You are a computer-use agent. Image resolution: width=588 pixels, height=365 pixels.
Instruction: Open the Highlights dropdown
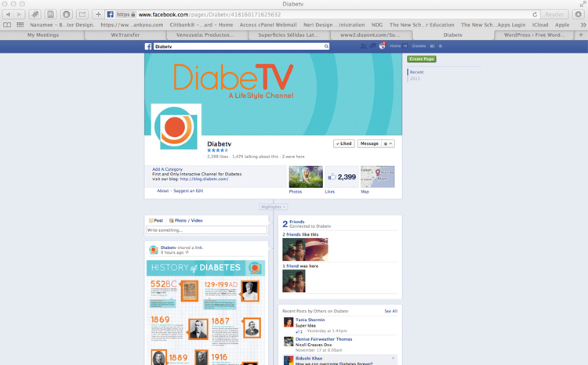coord(274,207)
